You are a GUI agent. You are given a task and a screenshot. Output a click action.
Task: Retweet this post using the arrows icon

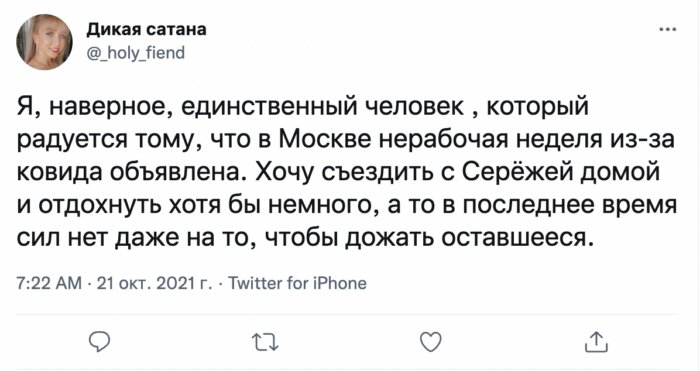pos(265,342)
